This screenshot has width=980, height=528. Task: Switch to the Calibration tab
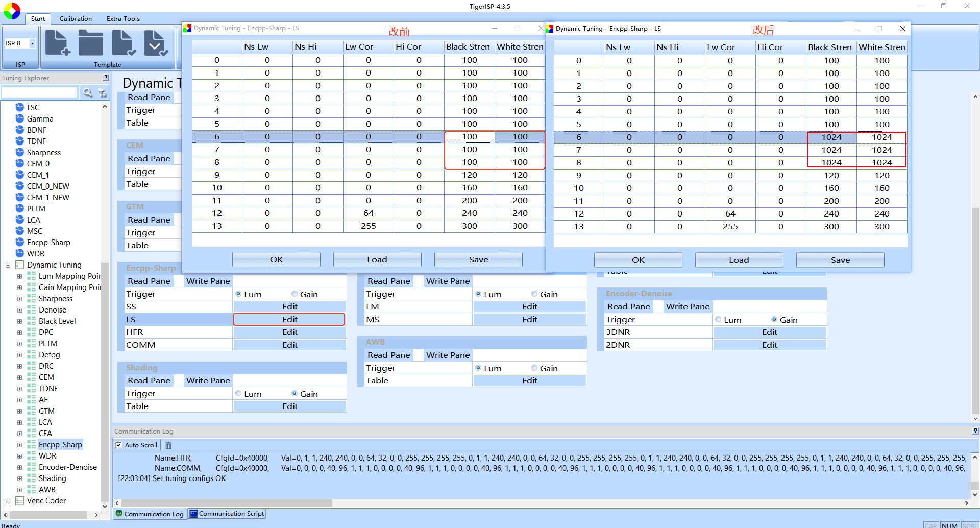pyautogui.click(x=76, y=18)
